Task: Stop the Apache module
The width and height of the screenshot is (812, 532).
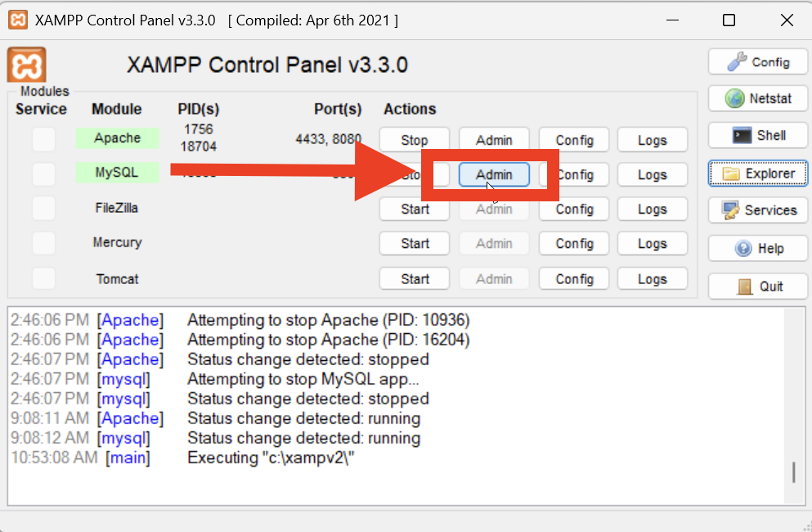Action: pyautogui.click(x=415, y=140)
